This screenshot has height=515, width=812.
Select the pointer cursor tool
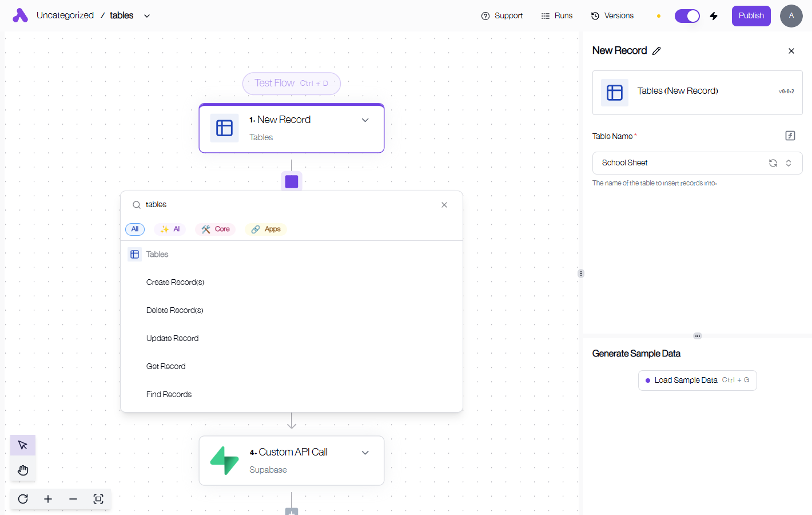(x=23, y=445)
